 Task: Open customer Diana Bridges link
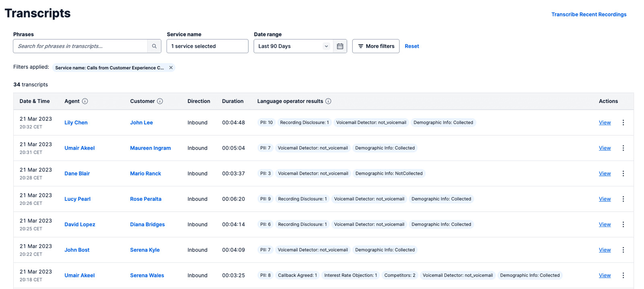point(147,225)
